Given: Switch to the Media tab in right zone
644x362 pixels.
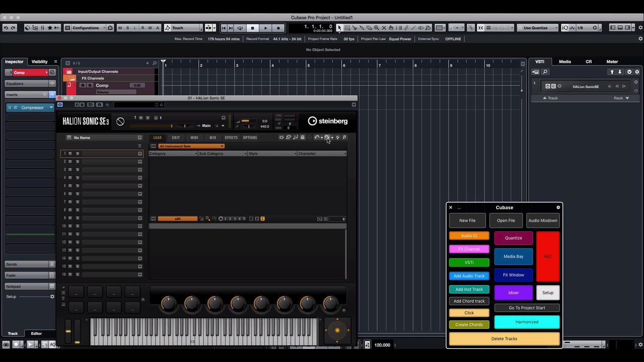Looking at the screenshot, I should 565,61.
